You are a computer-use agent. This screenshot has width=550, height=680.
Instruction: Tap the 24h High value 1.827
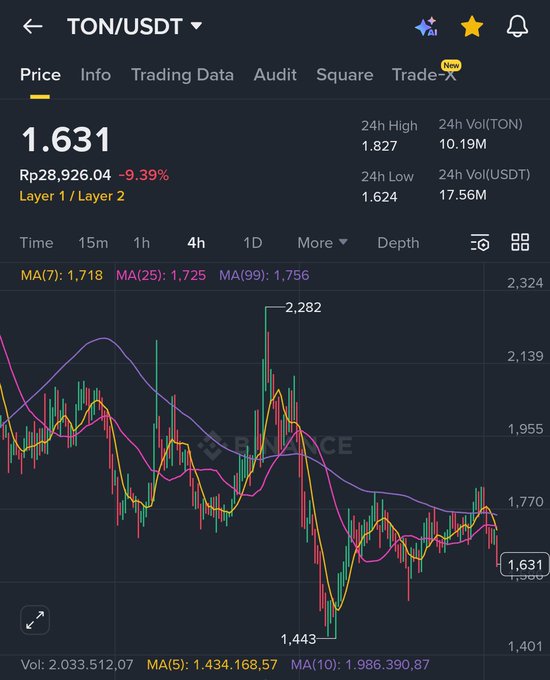click(x=380, y=146)
